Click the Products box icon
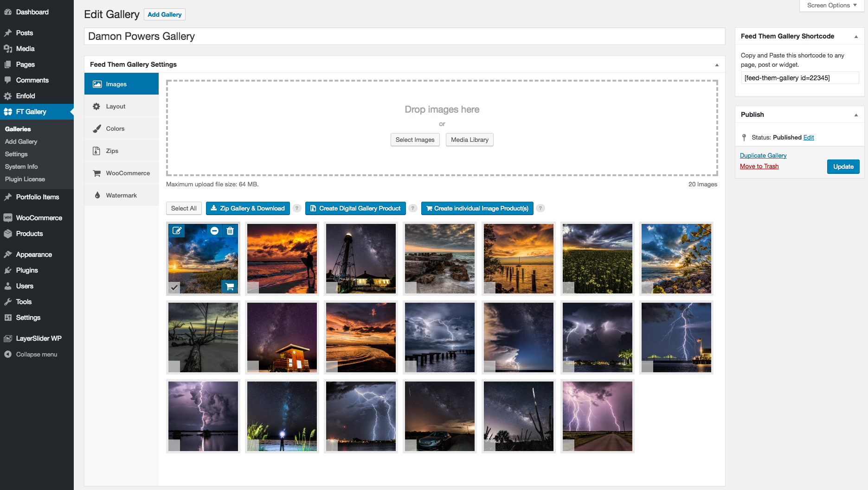 [8, 234]
